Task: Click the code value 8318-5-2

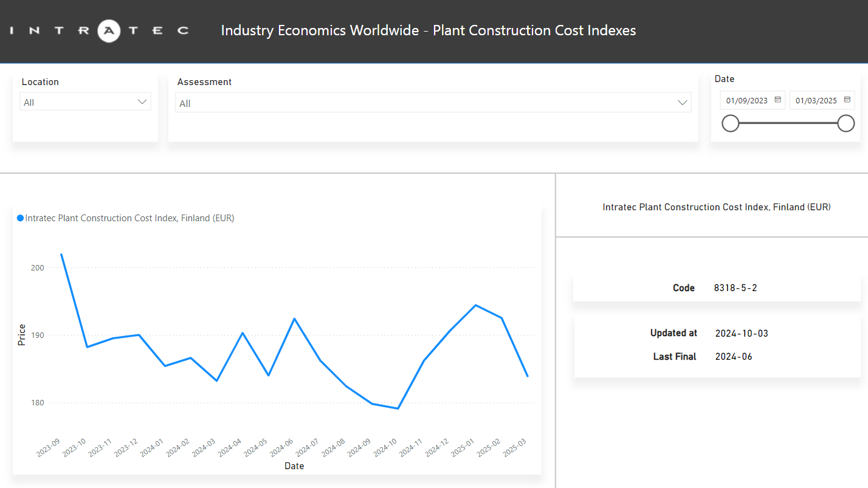Action: (735, 288)
